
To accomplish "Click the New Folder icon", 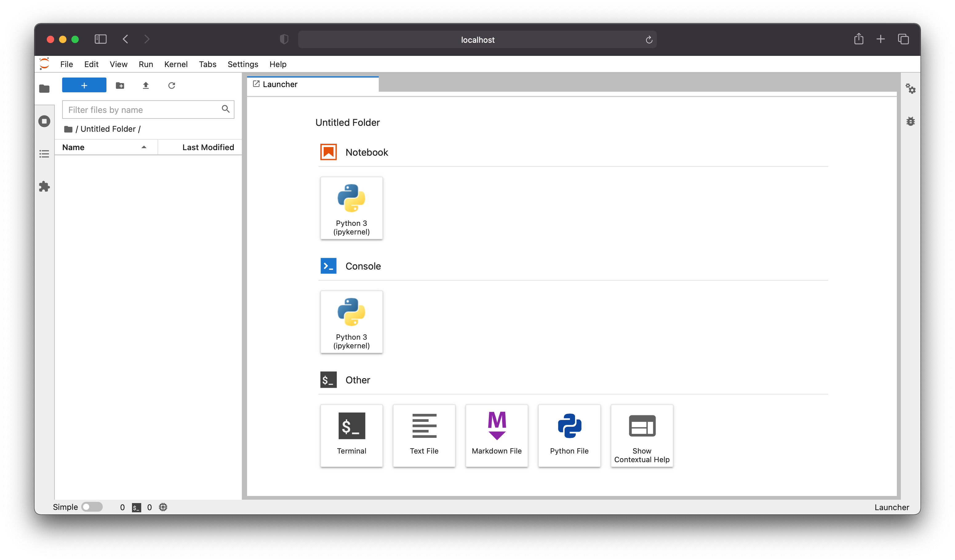I will [x=120, y=86].
